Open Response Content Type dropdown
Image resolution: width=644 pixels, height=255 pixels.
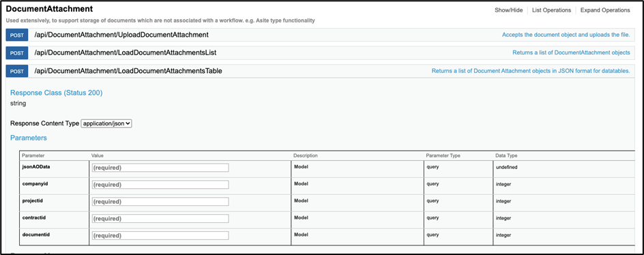pos(106,123)
